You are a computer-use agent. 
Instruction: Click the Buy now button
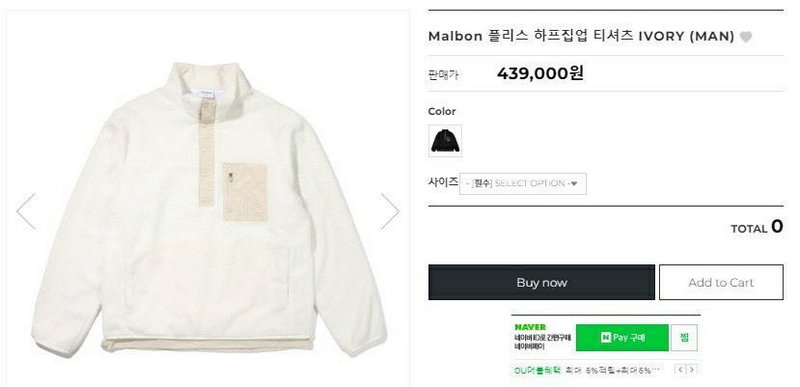[541, 282]
